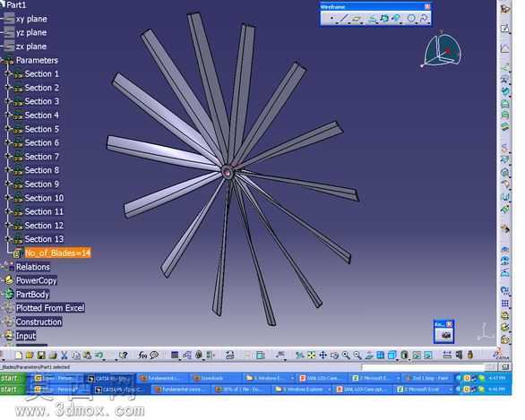Screen dimensions: 525x420
Task: Click the Open file folder icon
Action: click(x=30, y=355)
